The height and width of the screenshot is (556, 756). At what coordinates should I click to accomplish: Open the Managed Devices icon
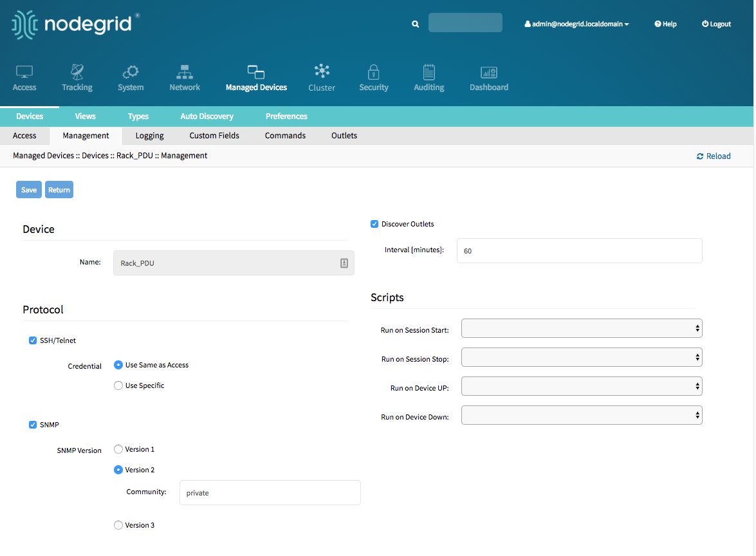coord(256,72)
